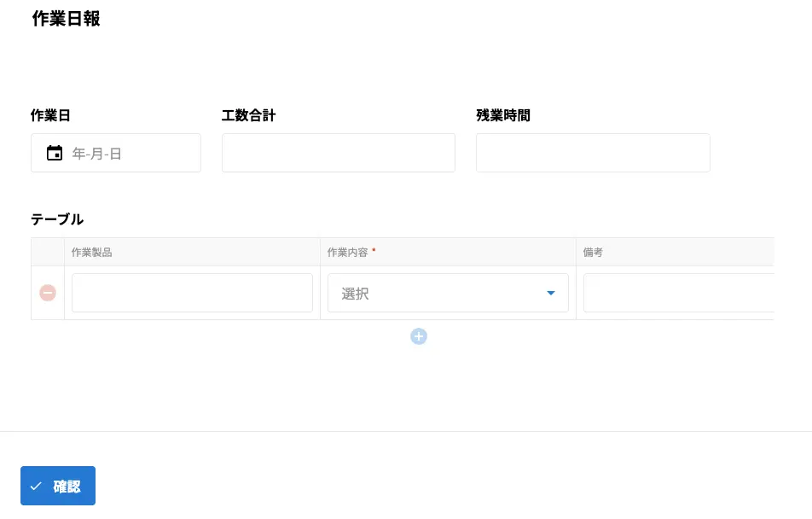812x519 pixels.
Task: Click inside the 工数合計 input field
Action: 338,153
